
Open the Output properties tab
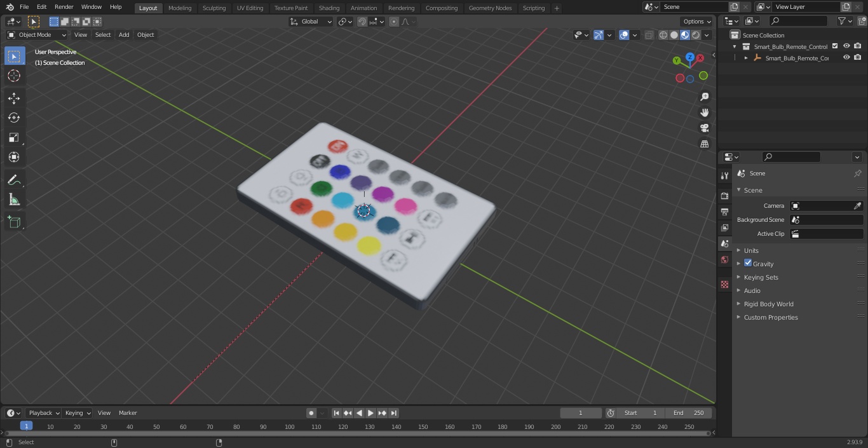(x=724, y=212)
